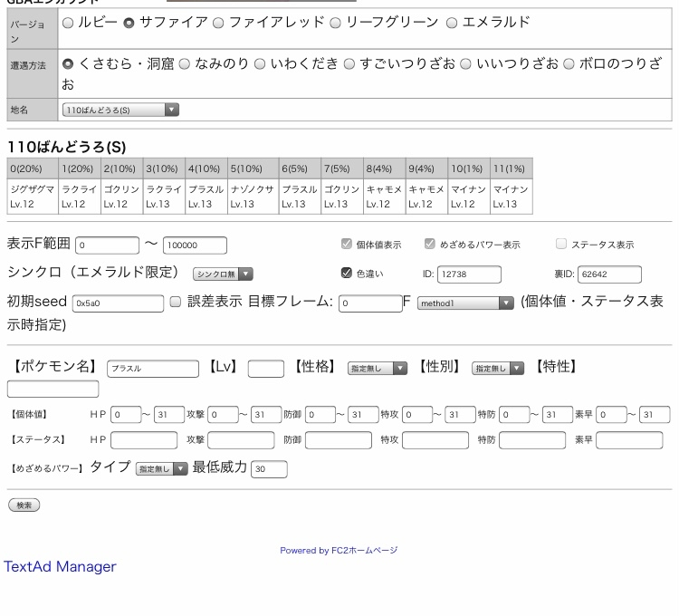Open the Powered by FC2ホームページ link
Image resolution: width=679 pixels, height=616 pixels.
[339, 550]
